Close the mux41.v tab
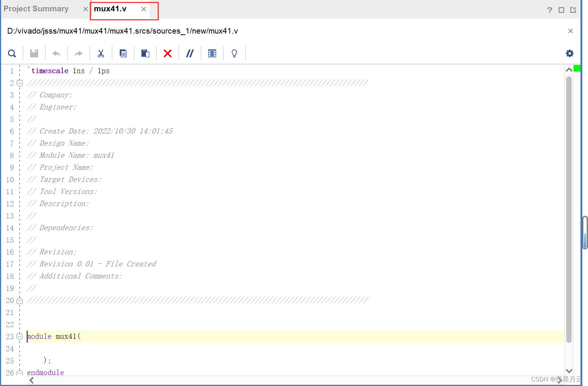The height and width of the screenshot is (386, 588). pos(144,9)
